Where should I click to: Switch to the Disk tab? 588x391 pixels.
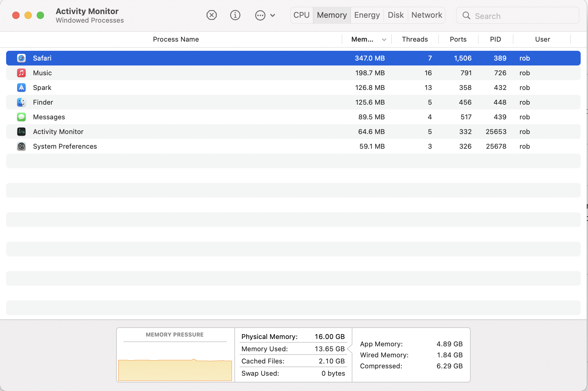[396, 15]
